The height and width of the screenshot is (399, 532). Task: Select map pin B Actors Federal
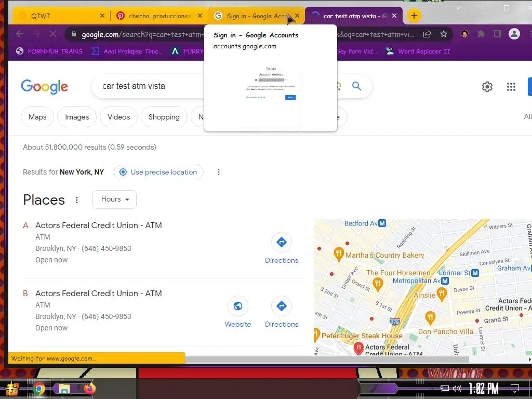(358, 348)
